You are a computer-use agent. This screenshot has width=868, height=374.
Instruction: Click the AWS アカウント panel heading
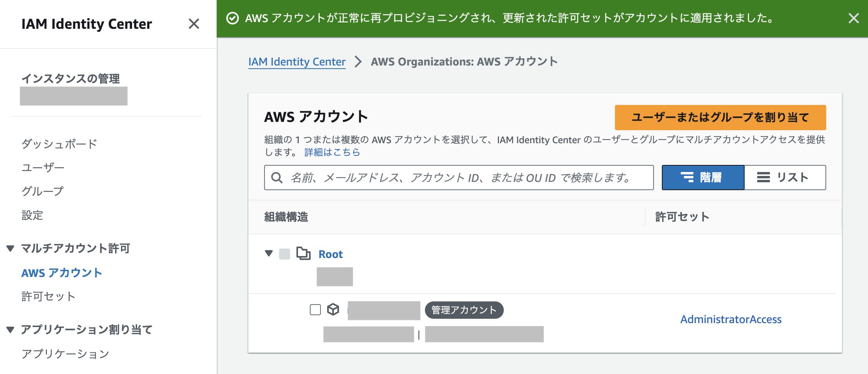316,117
